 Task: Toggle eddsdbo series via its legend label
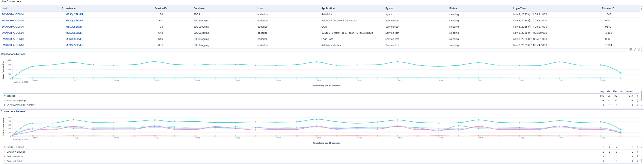point(11,96)
